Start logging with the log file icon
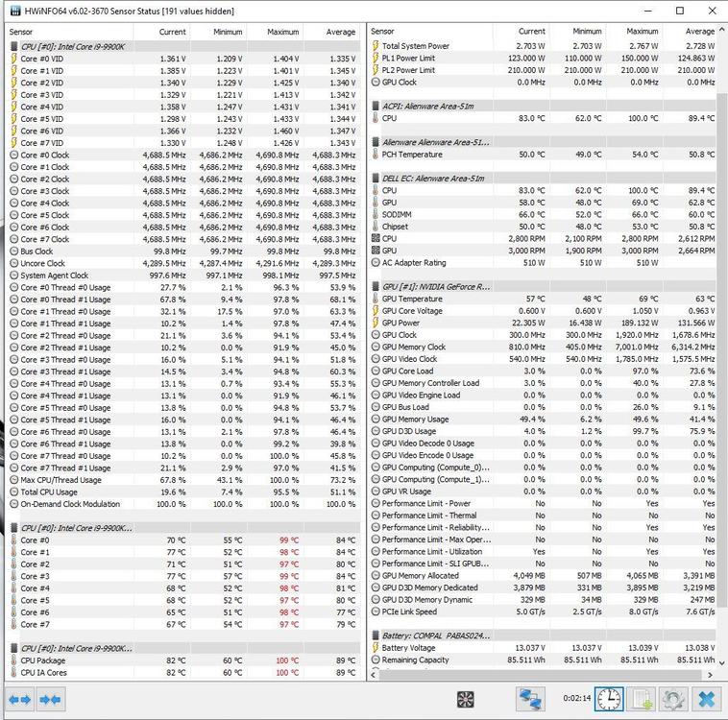This screenshot has height=720, width=728. click(x=642, y=700)
